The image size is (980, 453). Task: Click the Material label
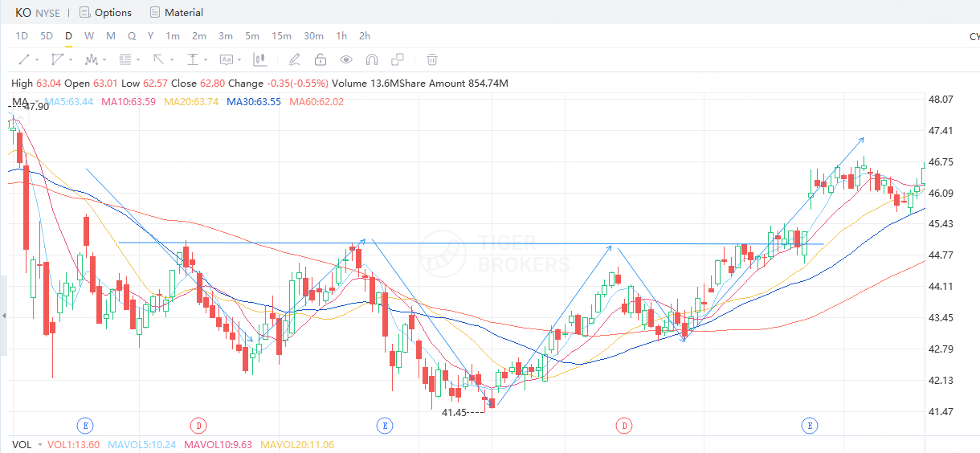coord(184,12)
